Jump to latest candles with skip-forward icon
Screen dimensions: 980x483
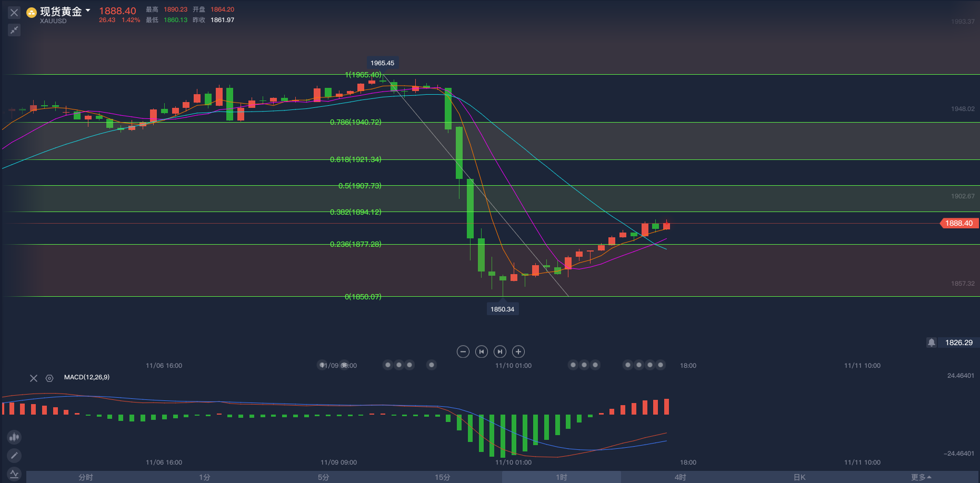click(x=500, y=351)
